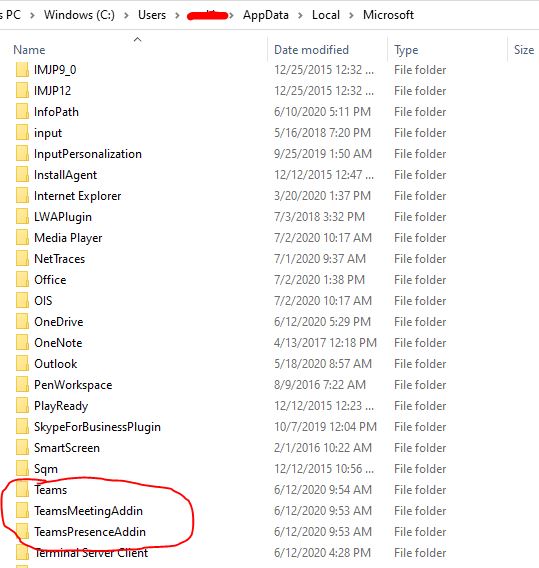Click the OneDrive folder icon
Screen dimensions: 539x568
[x=22, y=322]
